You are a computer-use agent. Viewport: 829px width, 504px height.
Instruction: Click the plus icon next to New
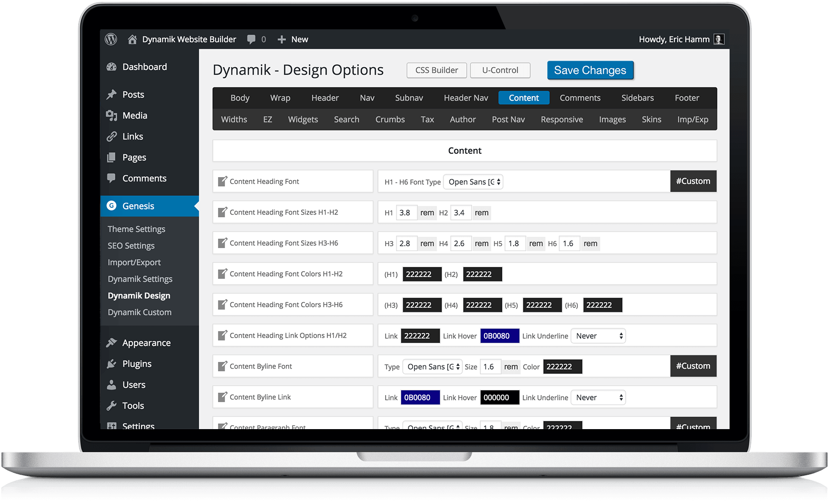click(x=282, y=39)
